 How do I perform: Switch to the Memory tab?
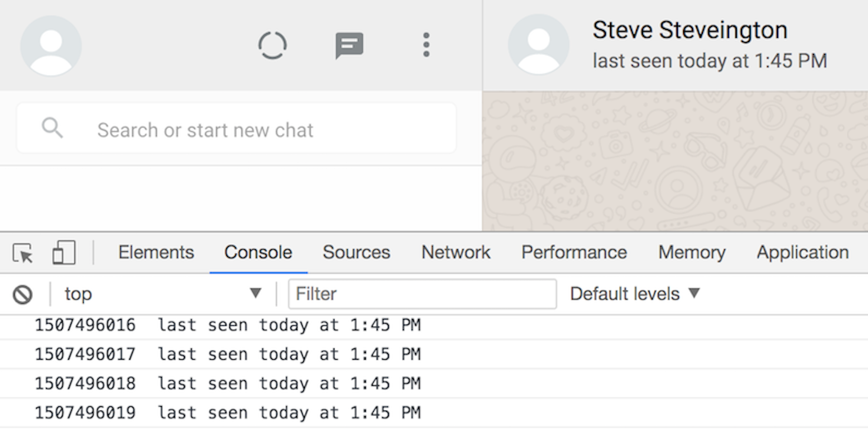(692, 252)
